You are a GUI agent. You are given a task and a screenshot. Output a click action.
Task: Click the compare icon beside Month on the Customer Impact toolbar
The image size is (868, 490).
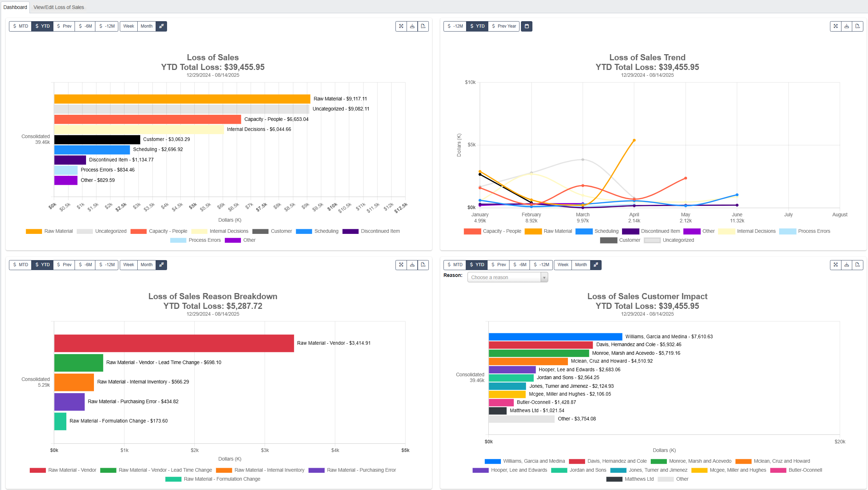[596, 265]
